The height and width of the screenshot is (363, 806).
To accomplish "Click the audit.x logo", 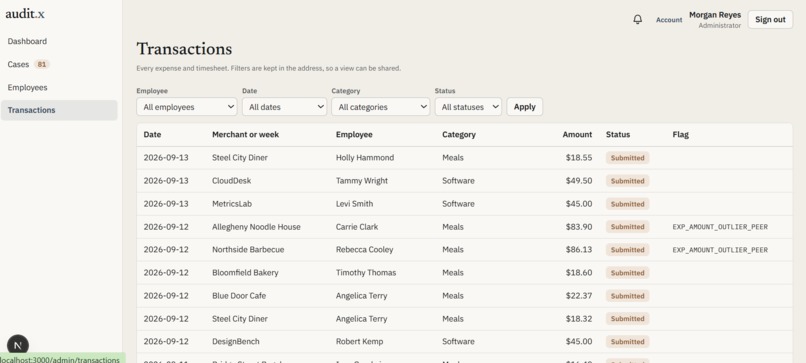I will tap(25, 14).
